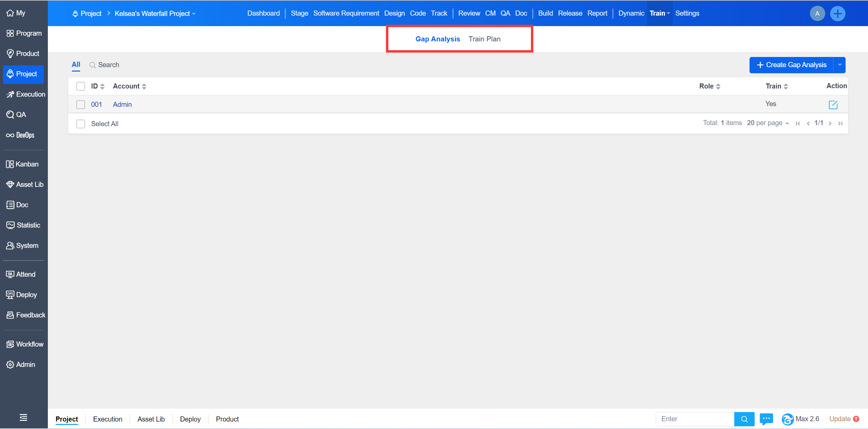This screenshot has width=868, height=429.
Task: Open the chat message bubble icon
Action: [766, 419]
